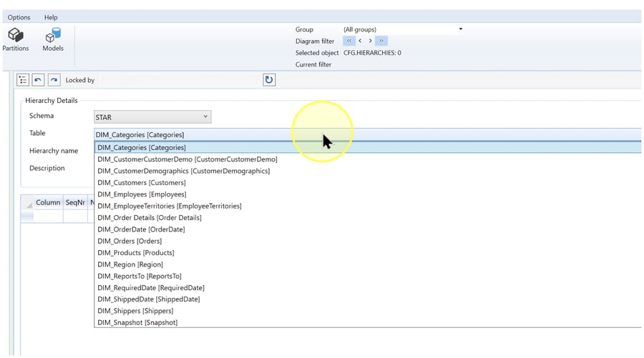The height and width of the screenshot is (358, 644).
Task: Select DIM_OrderDate [OrderDate] option
Action: pos(368,229)
